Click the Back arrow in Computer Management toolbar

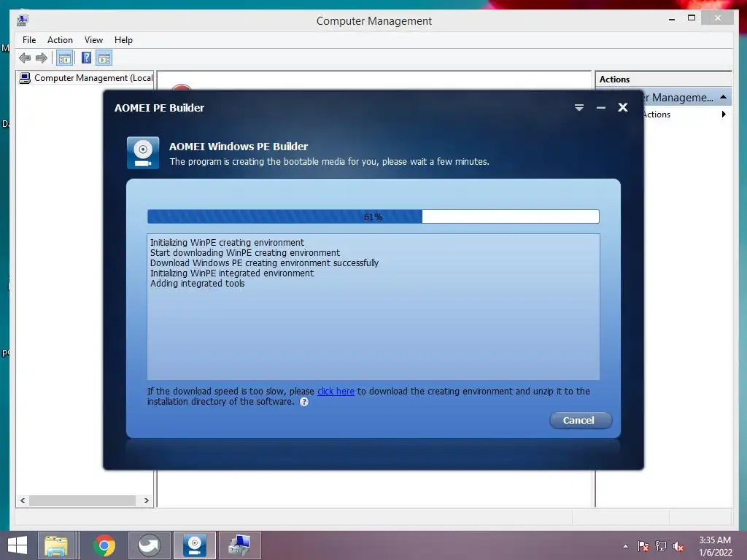25,58
